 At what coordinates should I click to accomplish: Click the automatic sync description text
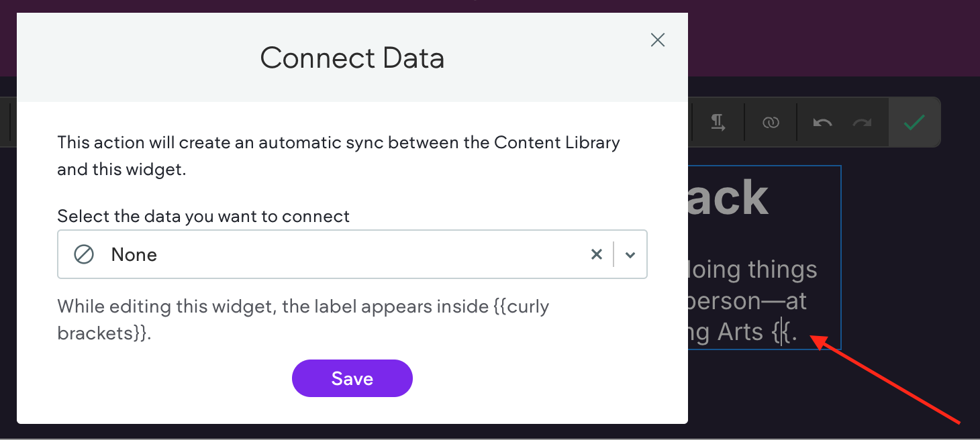(338, 156)
